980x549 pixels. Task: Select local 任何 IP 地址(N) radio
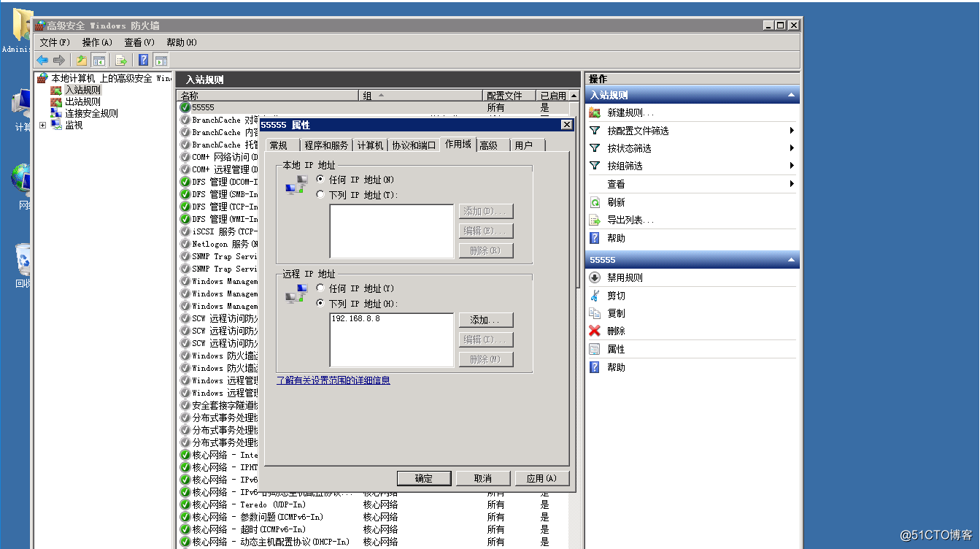pos(320,180)
